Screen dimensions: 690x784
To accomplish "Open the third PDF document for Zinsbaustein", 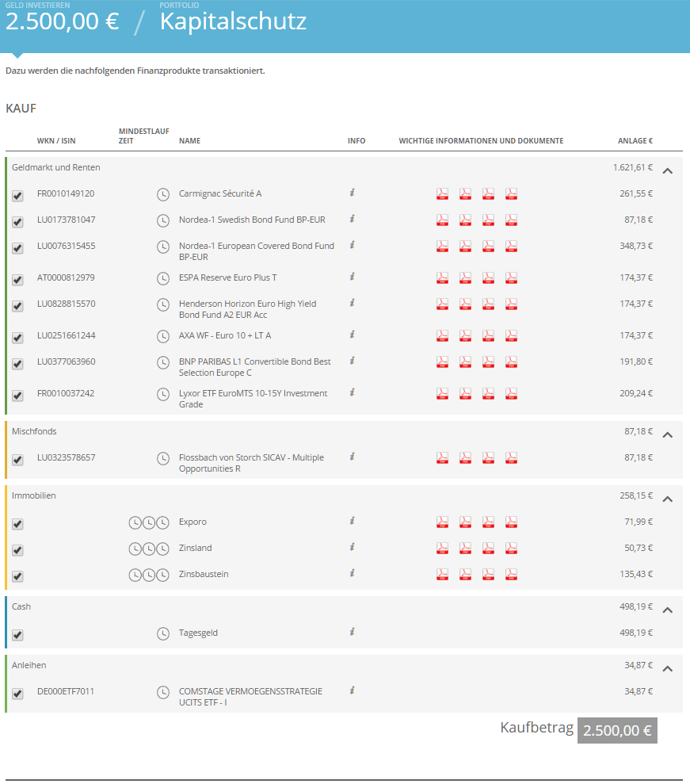I will click(x=488, y=574).
